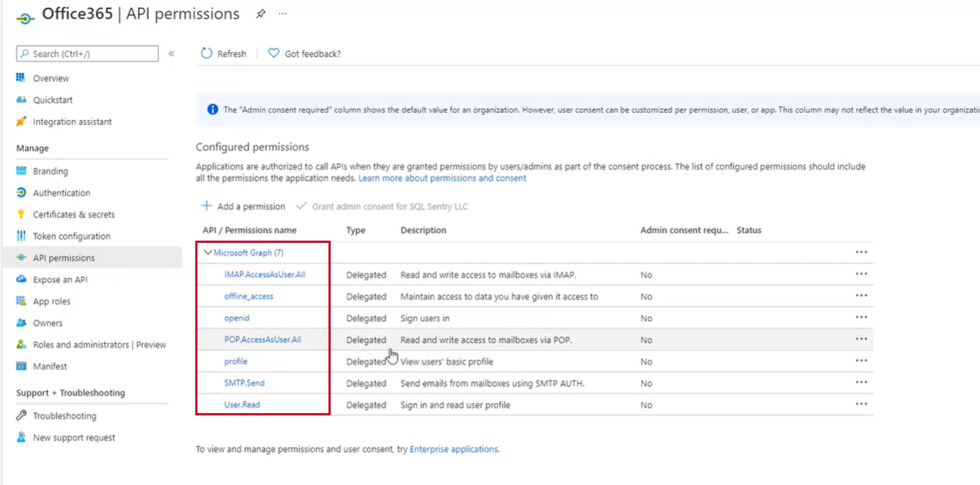Collapse the Microsoft Graph permissions group
980x485 pixels.
tap(209, 252)
